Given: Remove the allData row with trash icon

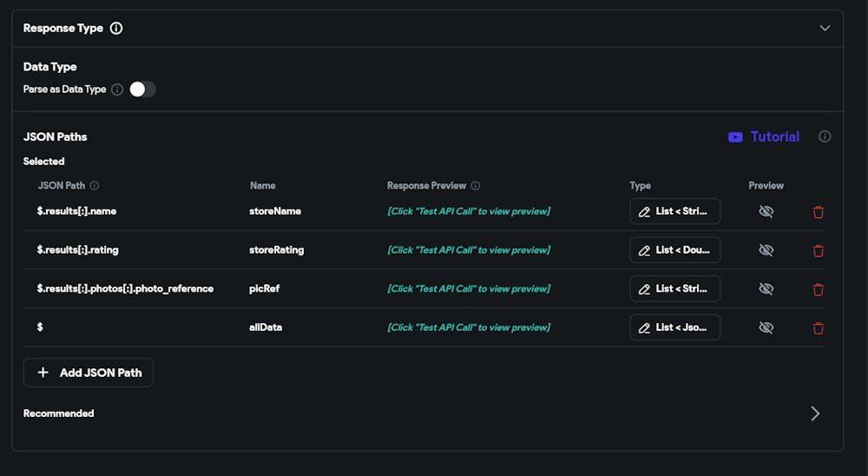Looking at the screenshot, I should coord(818,328).
